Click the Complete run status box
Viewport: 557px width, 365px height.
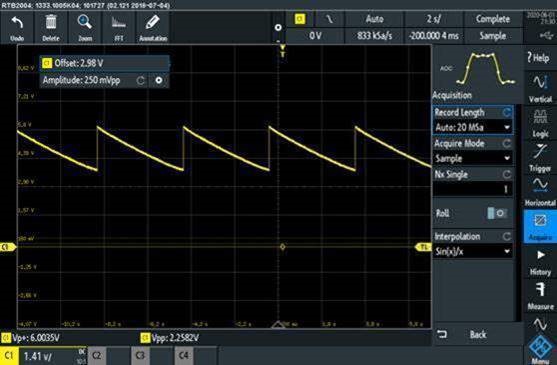493,19
